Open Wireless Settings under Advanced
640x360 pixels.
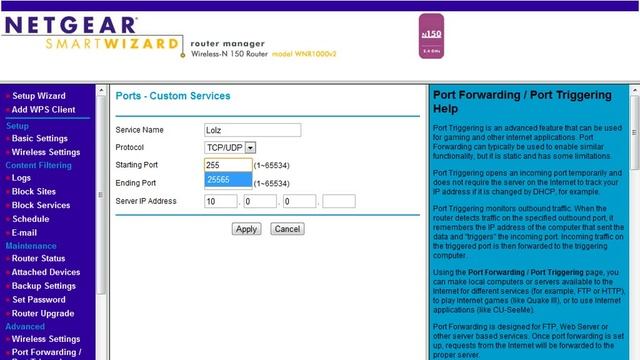46,339
